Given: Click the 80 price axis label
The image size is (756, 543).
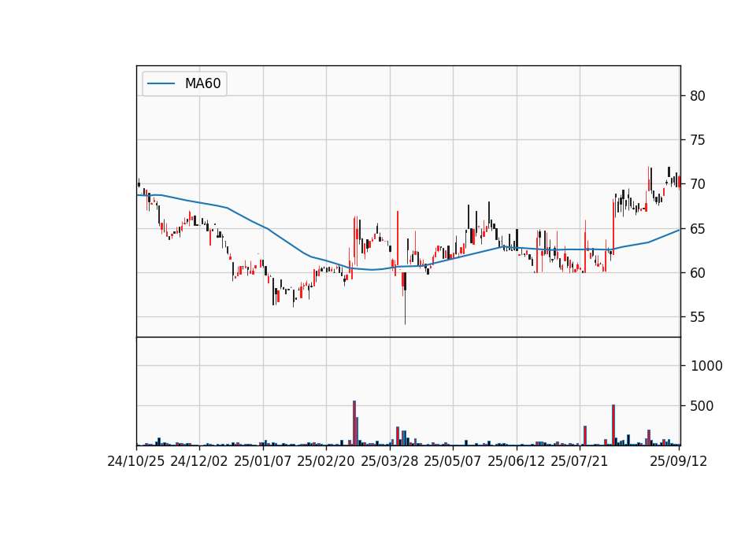Looking at the screenshot, I should (697, 96).
